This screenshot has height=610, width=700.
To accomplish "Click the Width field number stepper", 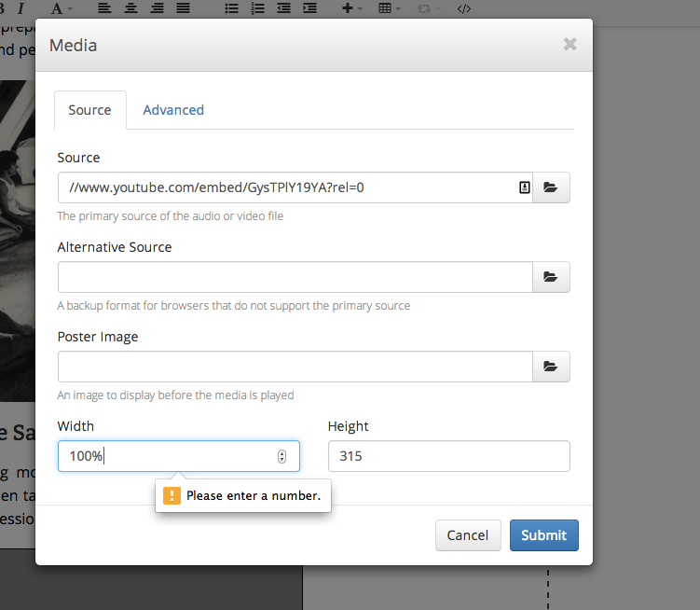I will (281, 456).
